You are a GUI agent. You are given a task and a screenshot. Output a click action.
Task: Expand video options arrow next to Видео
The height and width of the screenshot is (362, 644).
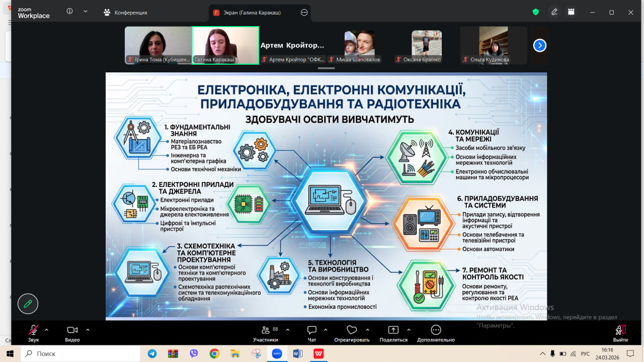88,330
